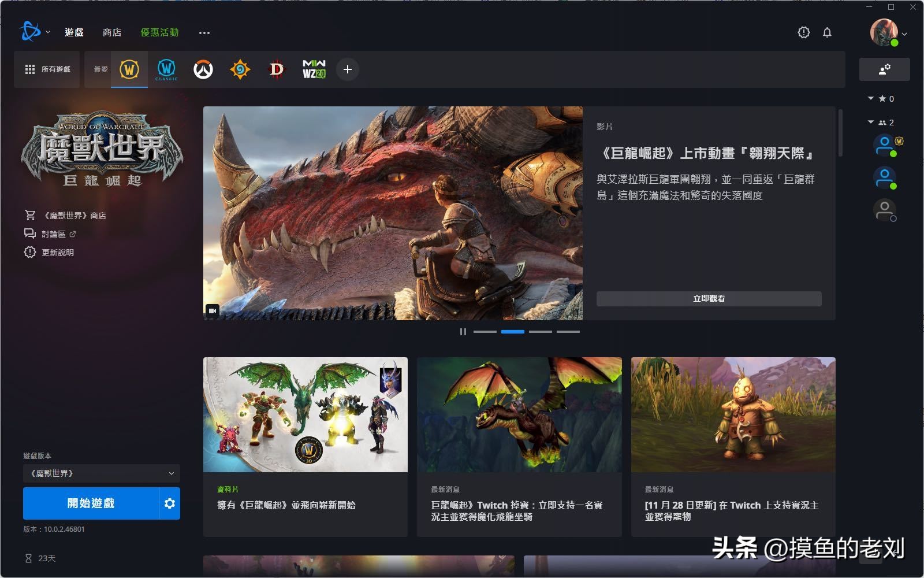Open the 遊戲版本 version dropdown
This screenshot has width=924, height=578.
pyautogui.click(x=101, y=473)
